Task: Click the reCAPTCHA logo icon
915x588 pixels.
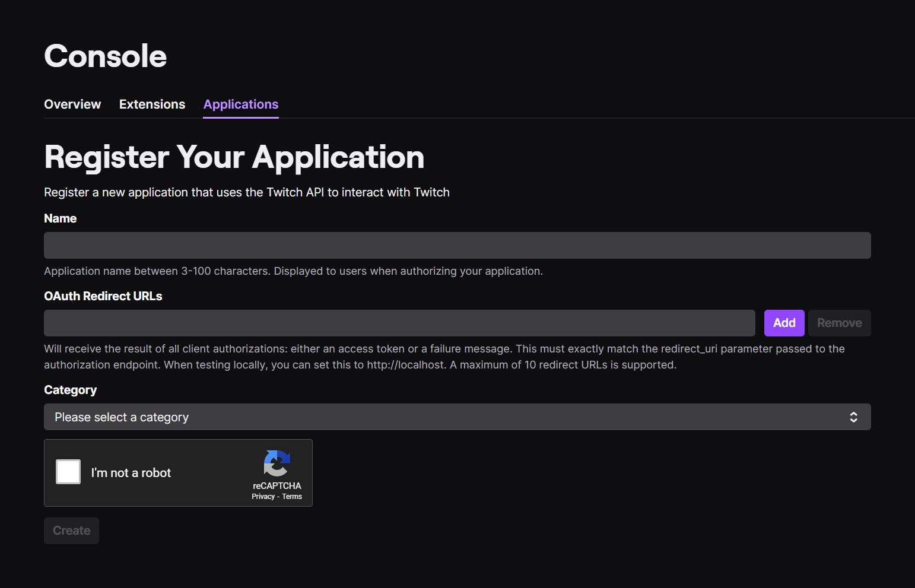Action: 277,463
